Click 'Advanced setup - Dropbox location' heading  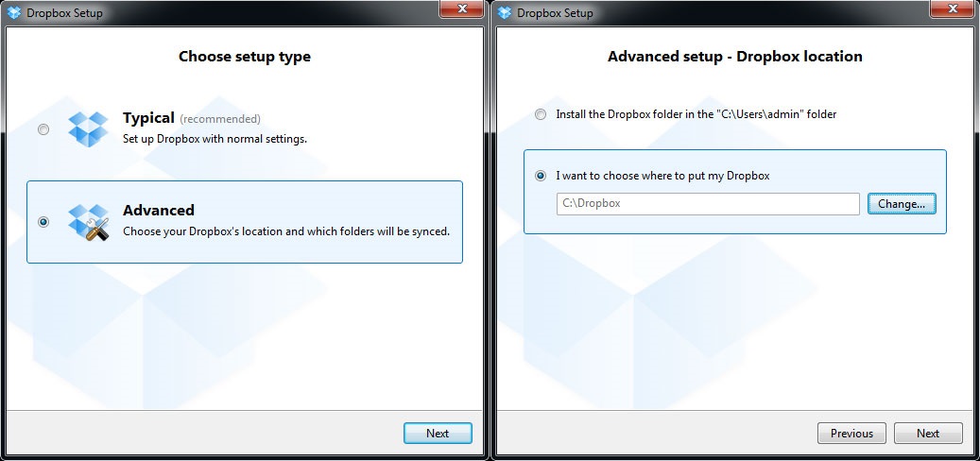point(735,57)
